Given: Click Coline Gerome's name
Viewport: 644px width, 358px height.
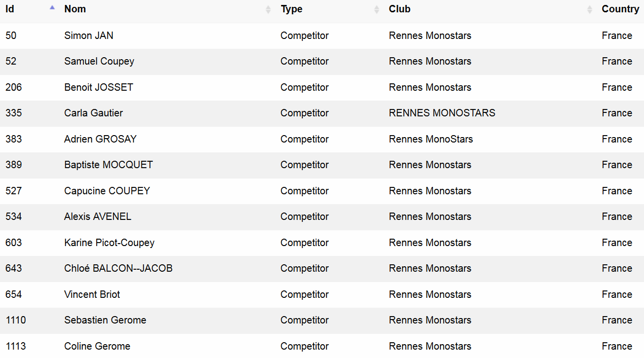Looking at the screenshot, I should click(97, 346).
